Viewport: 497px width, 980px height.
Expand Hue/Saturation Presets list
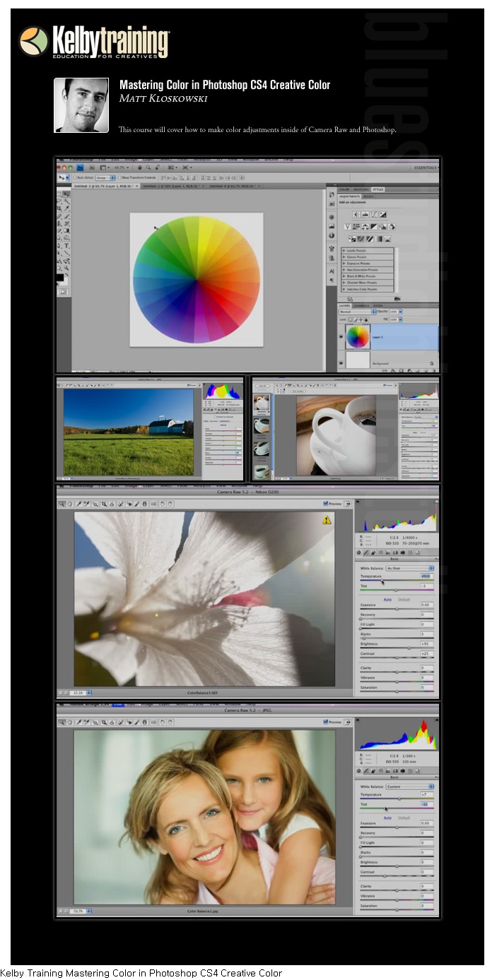(x=344, y=270)
